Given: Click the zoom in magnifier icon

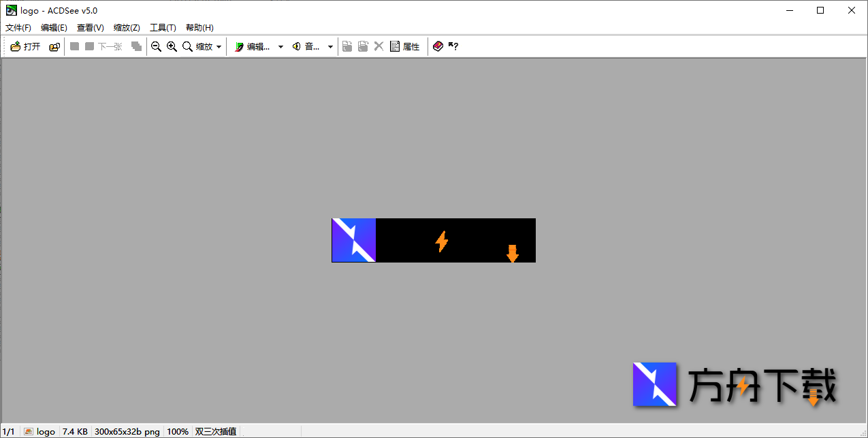Looking at the screenshot, I should click(x=172, y=47).
